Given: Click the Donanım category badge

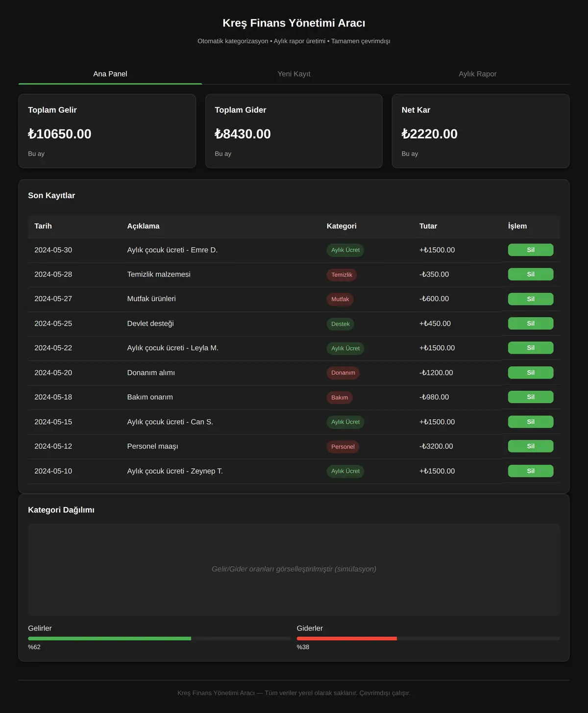Looking at the screenshot, I should click(x=343, y=373).
